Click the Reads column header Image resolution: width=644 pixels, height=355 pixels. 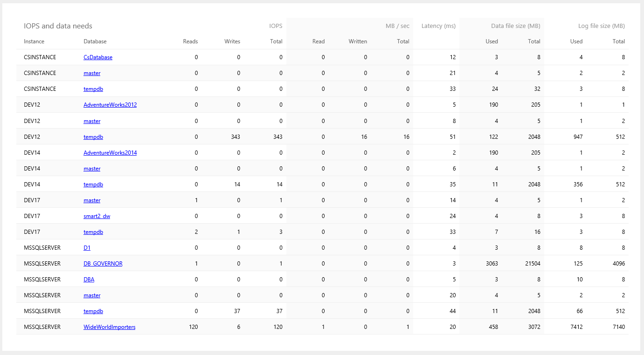coord(190,41)
